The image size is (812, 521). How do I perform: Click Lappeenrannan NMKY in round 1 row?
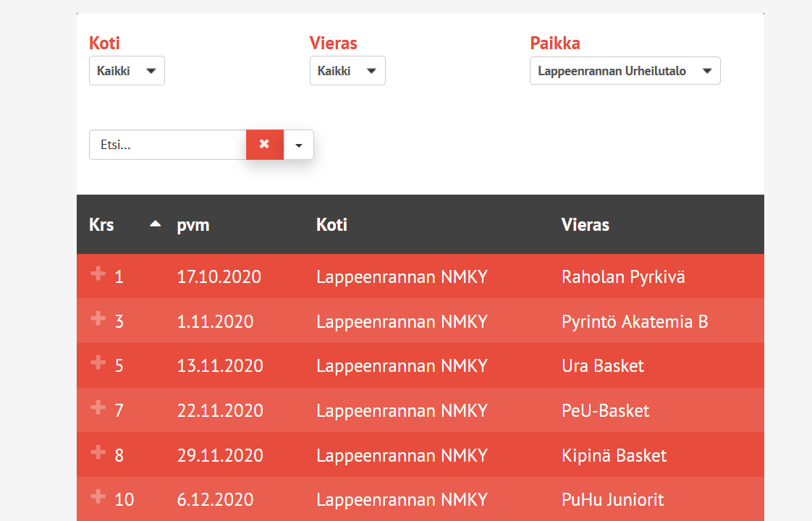point(402,277)
